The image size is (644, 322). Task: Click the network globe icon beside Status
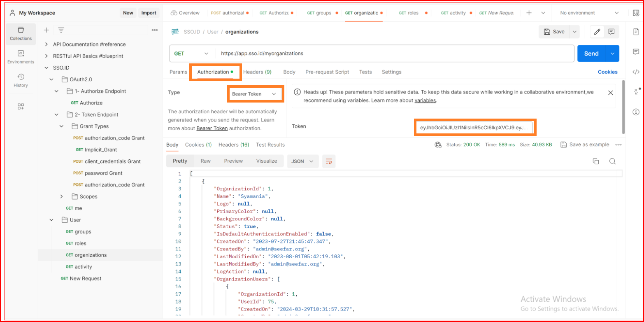[x=438, y=145]
